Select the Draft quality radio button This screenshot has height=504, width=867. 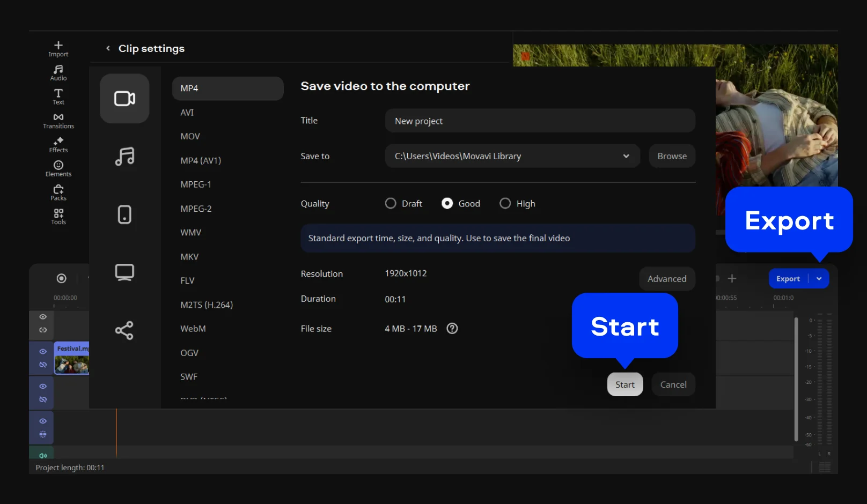click(x=391, y=204)
